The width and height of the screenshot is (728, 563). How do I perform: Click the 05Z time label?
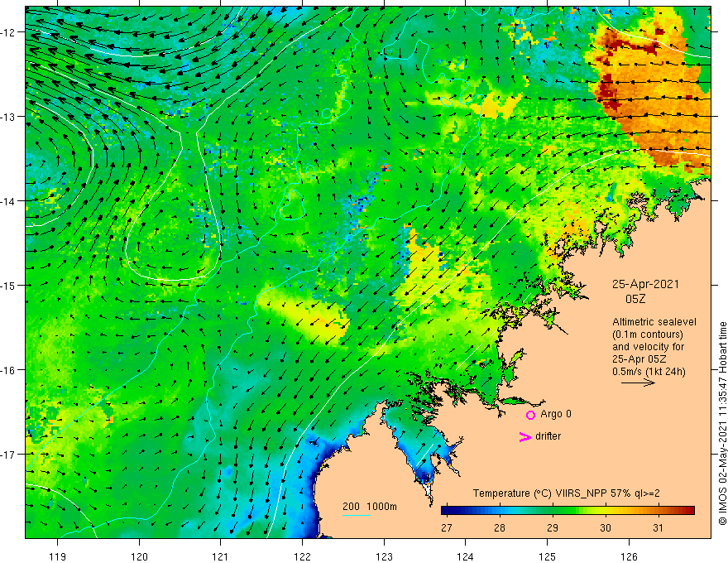635,299
